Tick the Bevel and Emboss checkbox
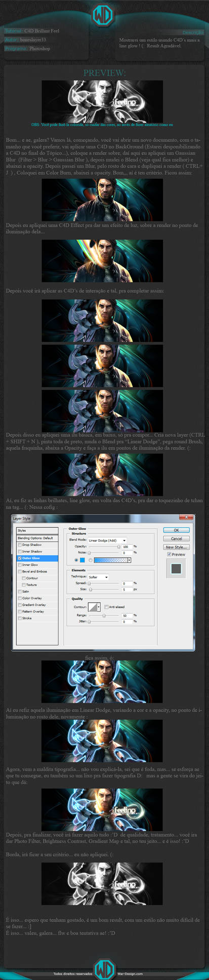Screen dimensions: 209x980 click(x=20, y=571)
